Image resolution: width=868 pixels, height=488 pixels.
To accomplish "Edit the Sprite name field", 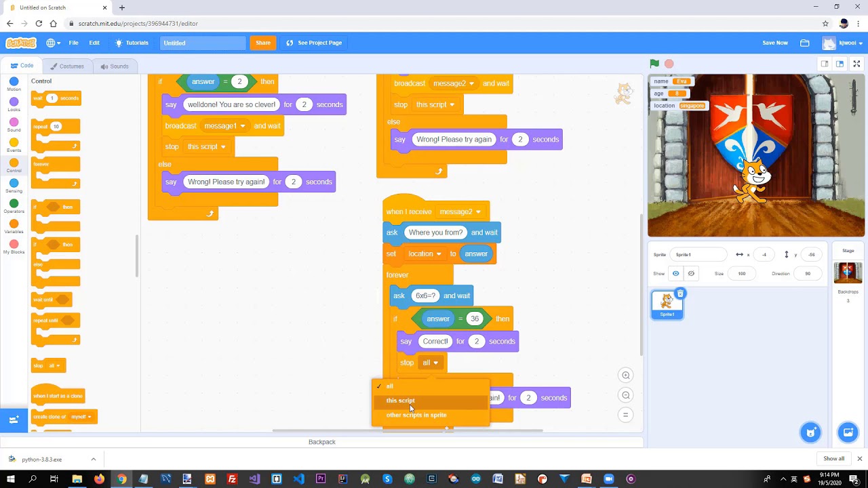I will [698, 255].
